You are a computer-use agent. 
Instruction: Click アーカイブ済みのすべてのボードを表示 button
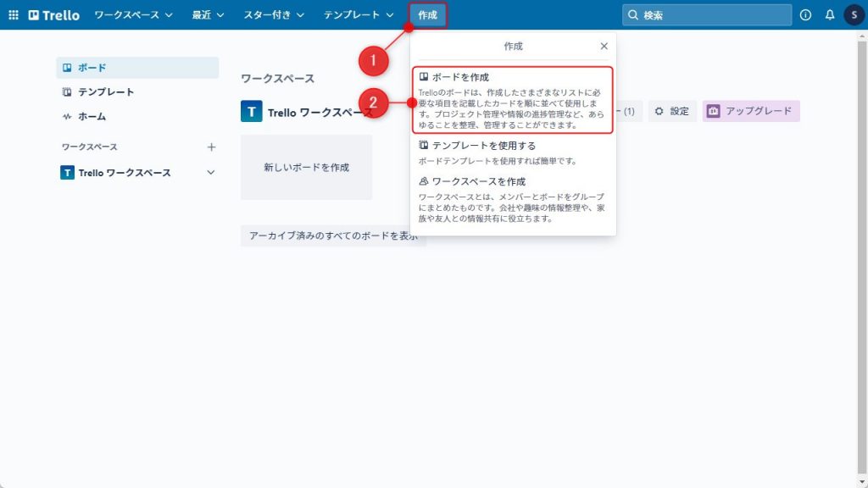point(333,236)
